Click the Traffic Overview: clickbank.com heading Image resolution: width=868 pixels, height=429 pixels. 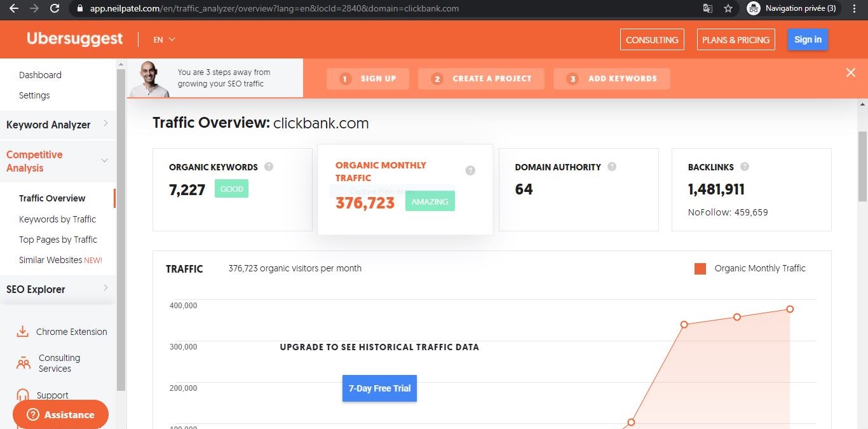[x=261, y=123]
